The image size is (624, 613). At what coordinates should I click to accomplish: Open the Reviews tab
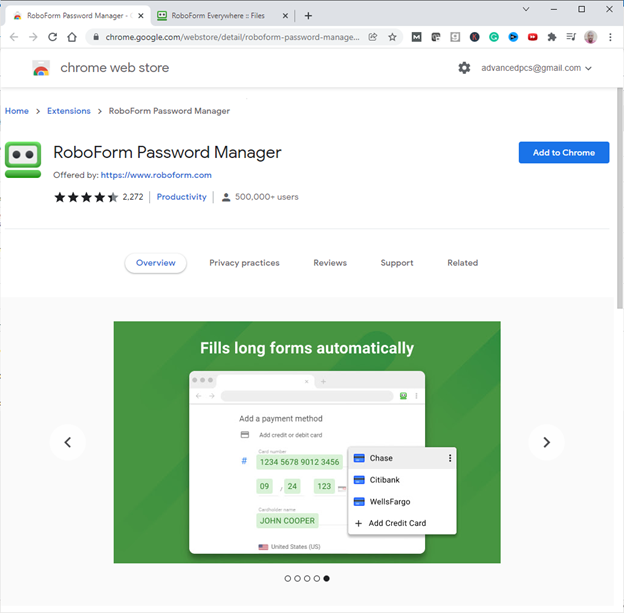[x=330, y=263]
